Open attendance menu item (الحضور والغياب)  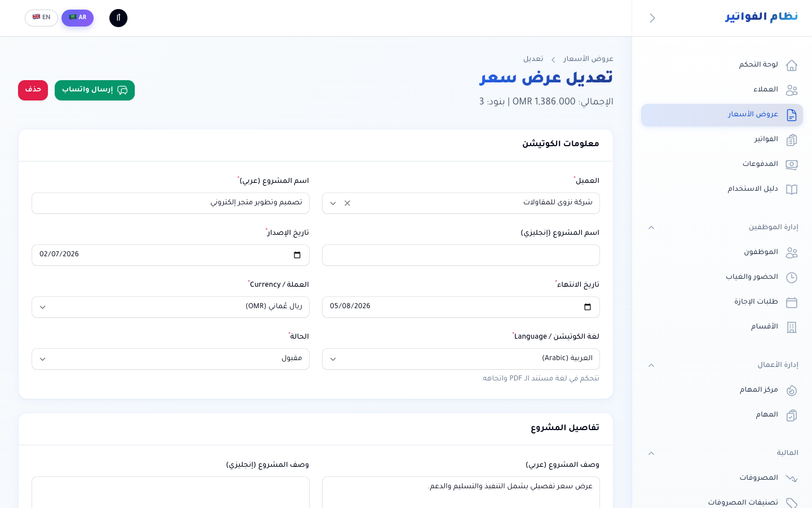point(722,278)
